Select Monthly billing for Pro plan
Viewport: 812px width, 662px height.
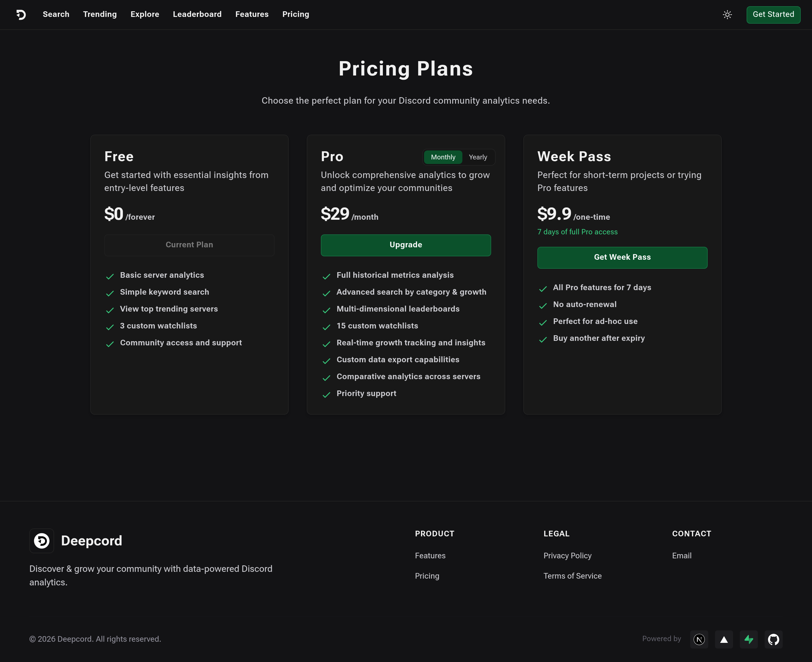443,157
